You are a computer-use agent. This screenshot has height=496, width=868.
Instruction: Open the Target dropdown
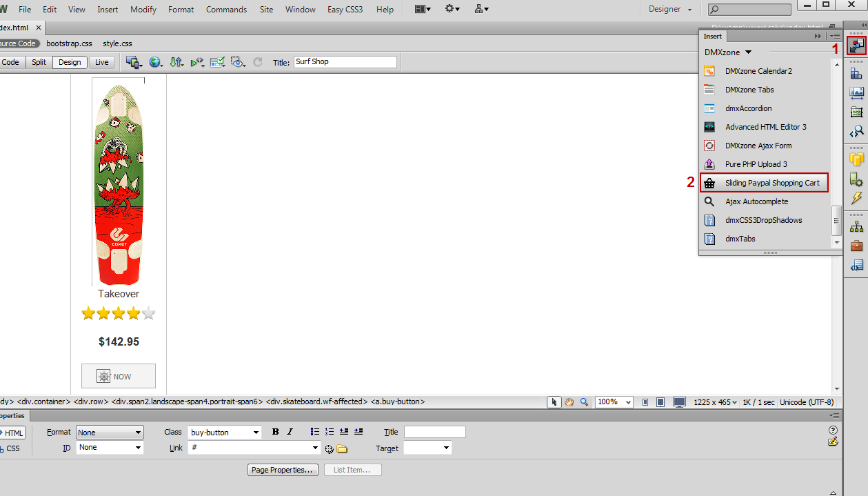point(427,448)
